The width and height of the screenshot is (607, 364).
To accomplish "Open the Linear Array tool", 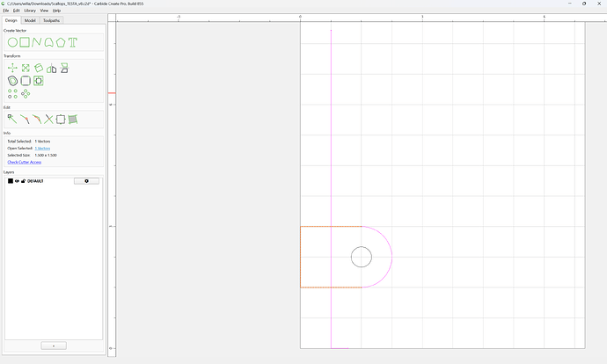I will coord(12,93).
